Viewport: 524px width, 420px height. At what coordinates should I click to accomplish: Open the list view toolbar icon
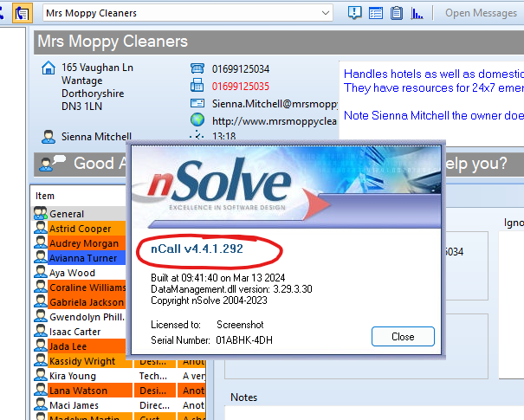pos(376,13)
